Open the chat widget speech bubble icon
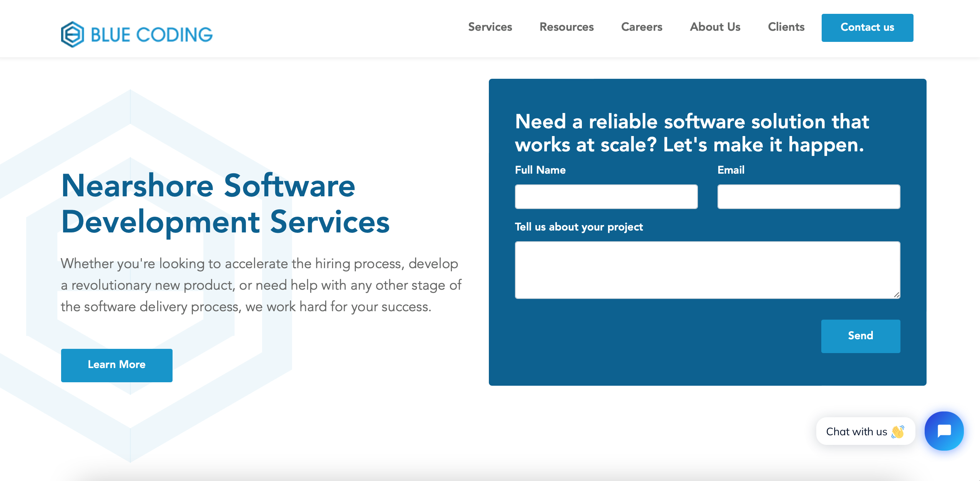Viewport: 980px width, 481px height. [x=944, y=431]
